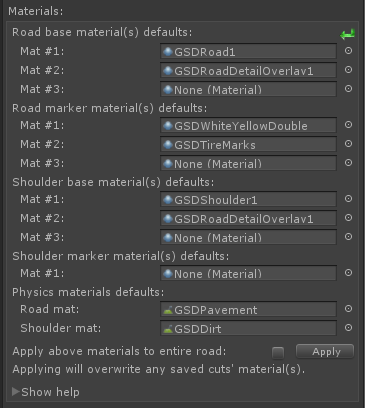Select the GSDTireMarks material field
The height and width of the screenshot is (408, 365).
click(x=248, y=144)
